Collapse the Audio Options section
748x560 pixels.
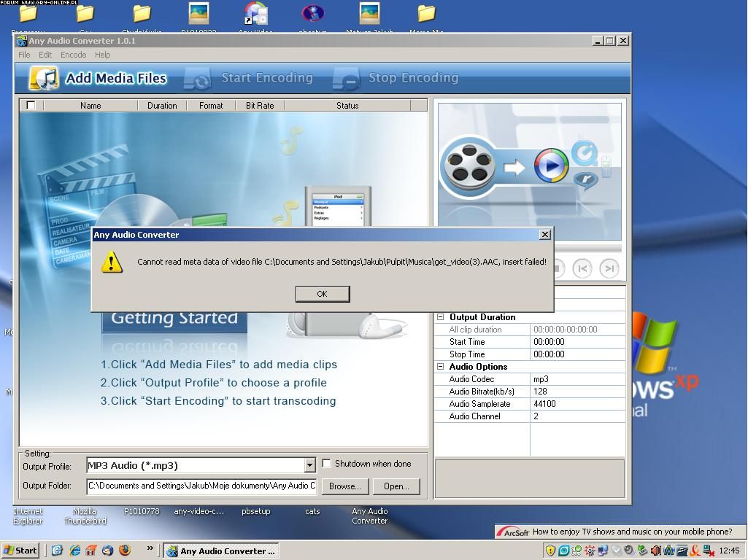tap(440, 367)
